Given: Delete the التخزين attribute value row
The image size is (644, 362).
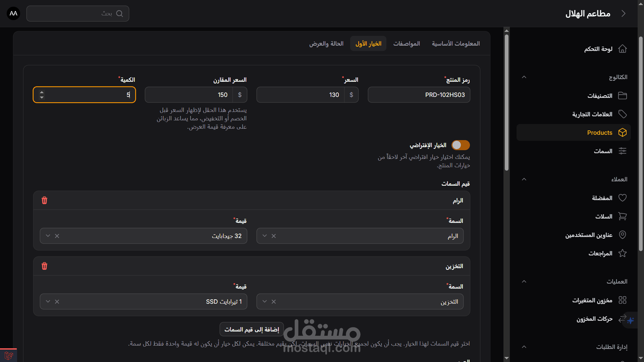Looking at the screenshot, I should (x=44, y=266).
